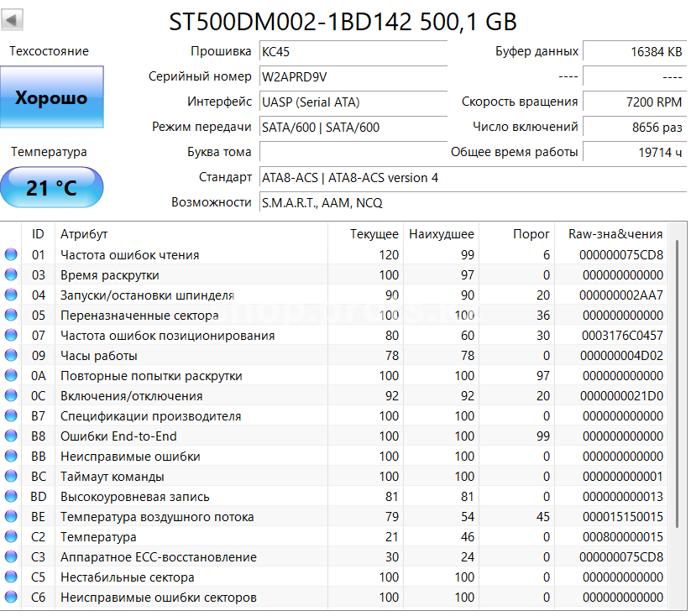Screen dimensions: 691x616
Task: Click the Хорошо health status button
Action: [x=52, y=97]
